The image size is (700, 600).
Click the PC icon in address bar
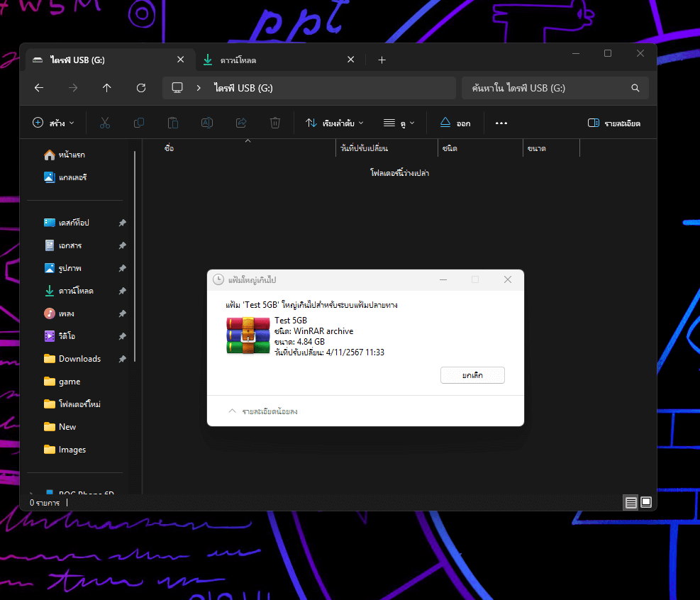(x=177, y=88)
